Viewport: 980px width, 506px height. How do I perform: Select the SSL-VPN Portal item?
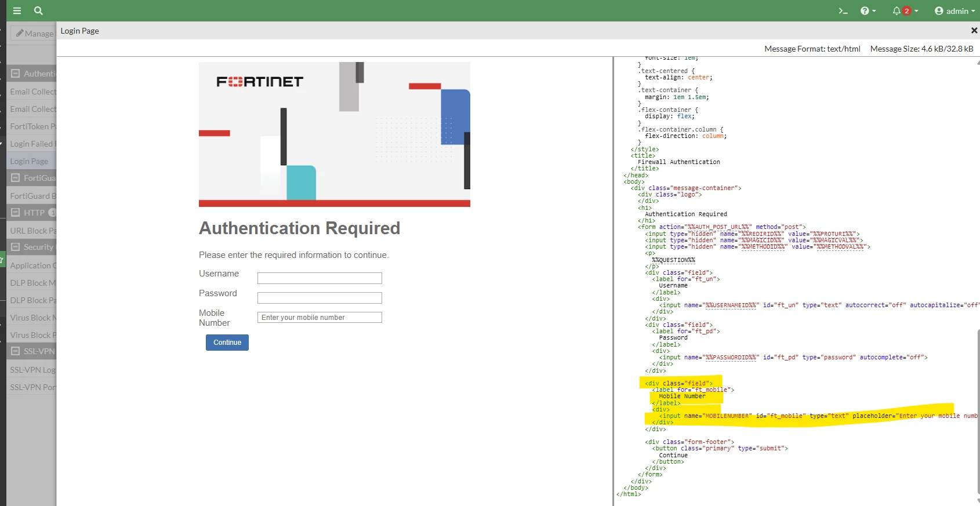pyautogui.click(x=32, y=387)
